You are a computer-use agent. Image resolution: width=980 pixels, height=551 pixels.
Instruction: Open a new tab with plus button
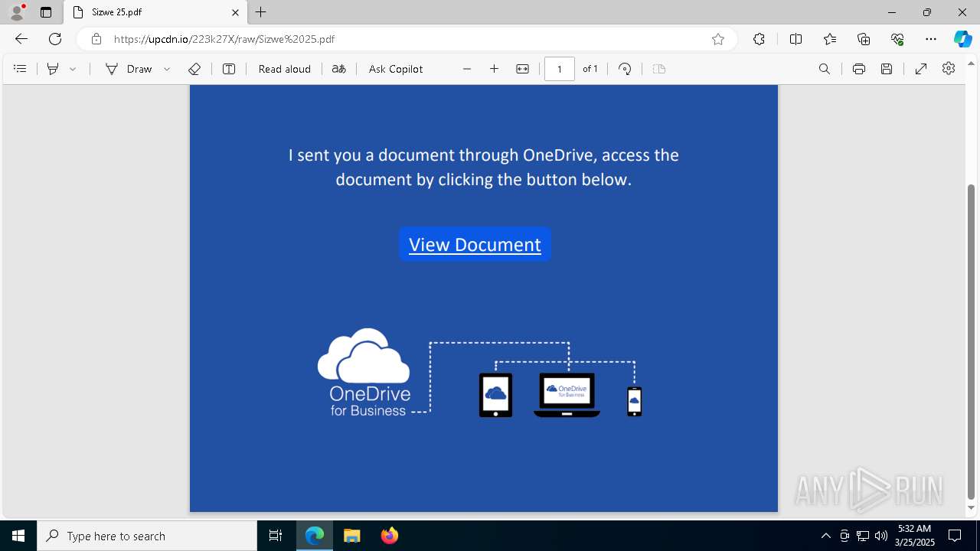click(x=261, y=12)
